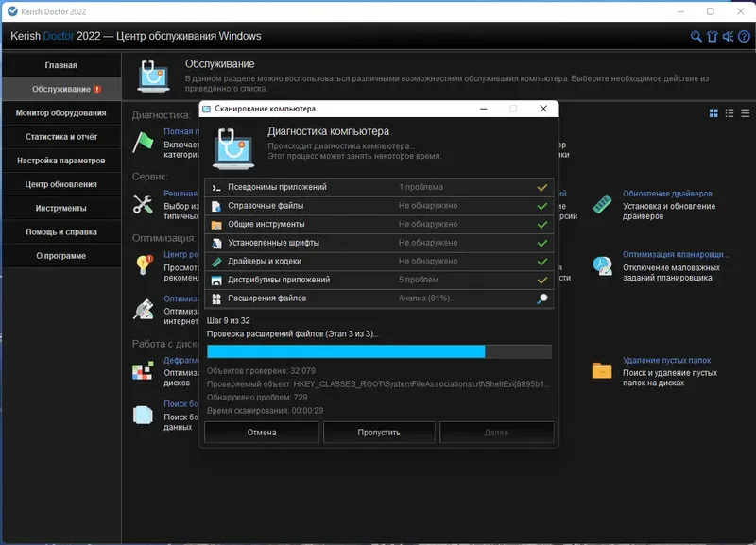Viewport: 756px width, 545px height.
Task: Click the 'Анализ (81%)...' status text
Action: (426, 298)
